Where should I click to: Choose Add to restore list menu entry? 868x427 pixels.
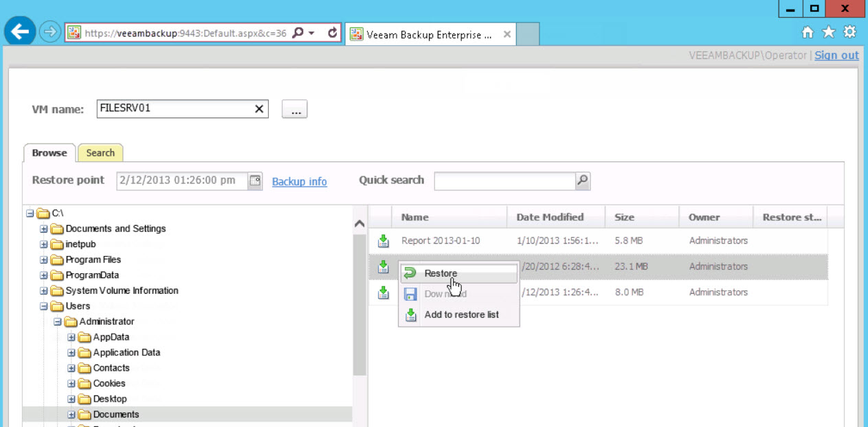tap(459, 314)
